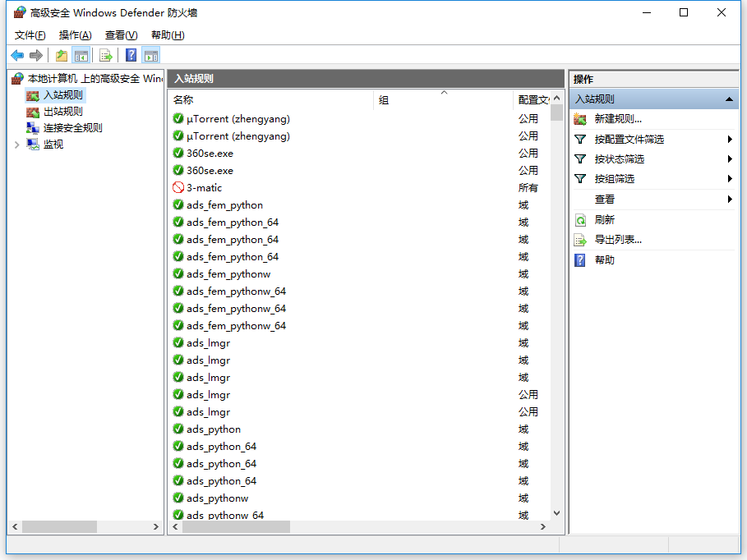The image size is (747, 560).
Task: Click 新建规则... action link
Action: point(618,119)
